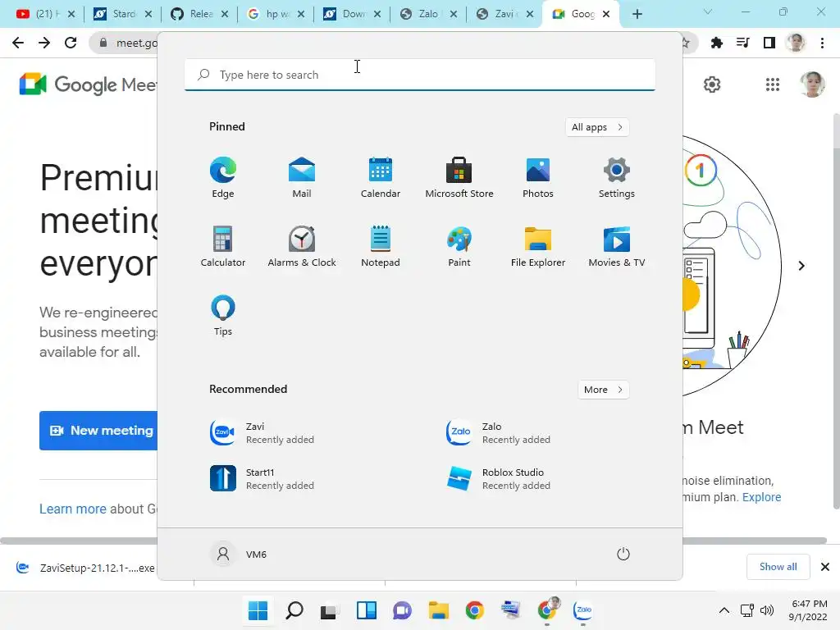Open File Explorer from pinned apps
This screenshot has width=840, height=630.
538,246
